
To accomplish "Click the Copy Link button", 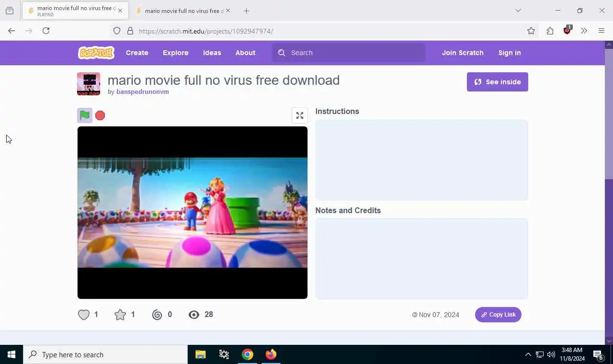I will coord(498,315).
